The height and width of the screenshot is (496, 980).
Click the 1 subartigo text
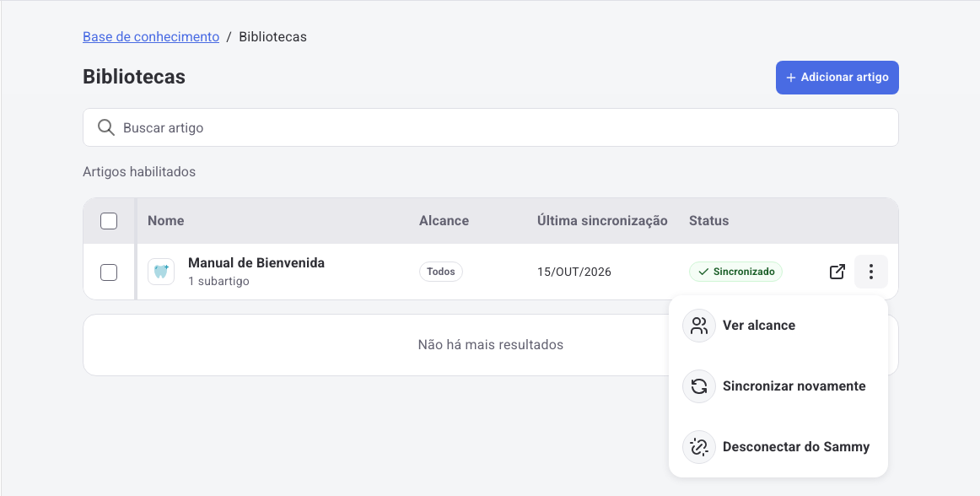coord(218,281)
